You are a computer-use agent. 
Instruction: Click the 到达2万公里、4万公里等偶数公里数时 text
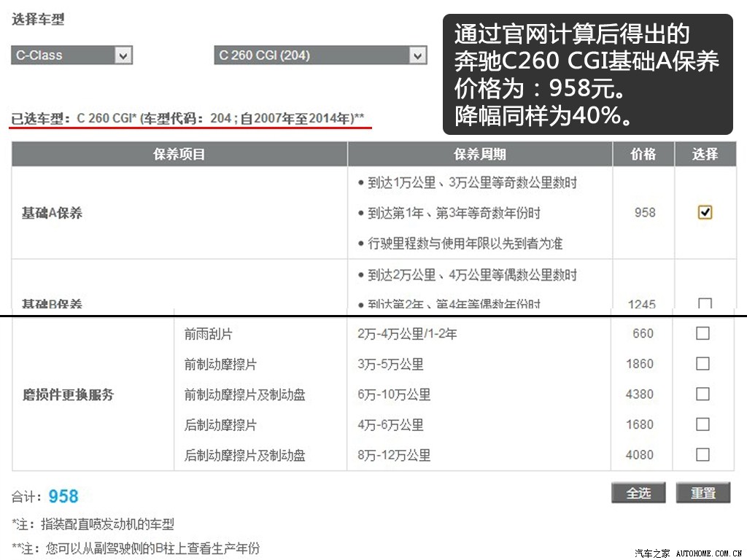(x=472, y=275)
